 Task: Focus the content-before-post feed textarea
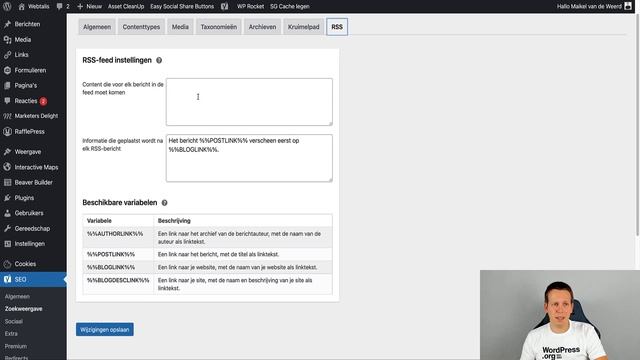pyautogui.click(x=249, y=102)
